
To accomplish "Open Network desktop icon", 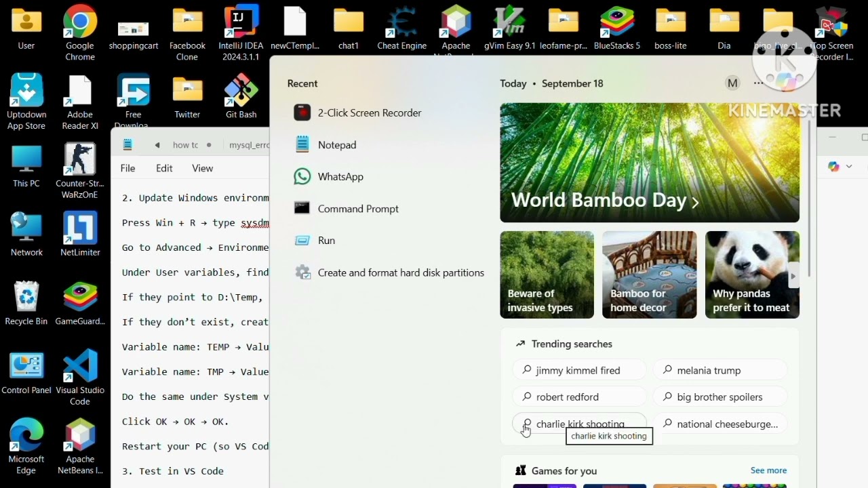I will 26,235.
